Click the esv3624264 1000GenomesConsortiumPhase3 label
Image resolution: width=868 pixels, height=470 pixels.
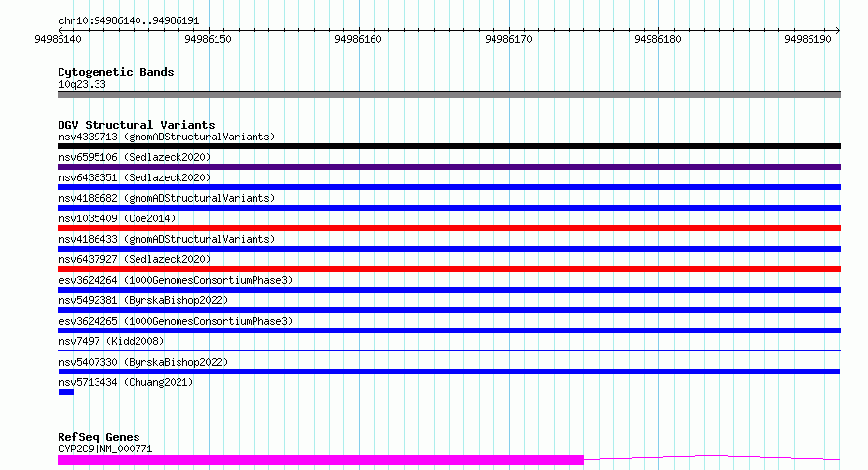176,280
